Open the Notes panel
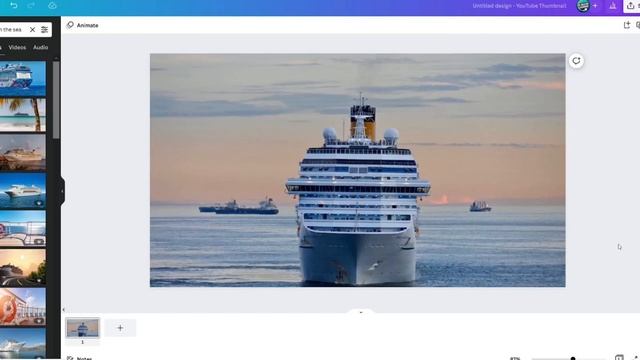Viewport: 640px width, 360px height. click(x=80, y=358)
